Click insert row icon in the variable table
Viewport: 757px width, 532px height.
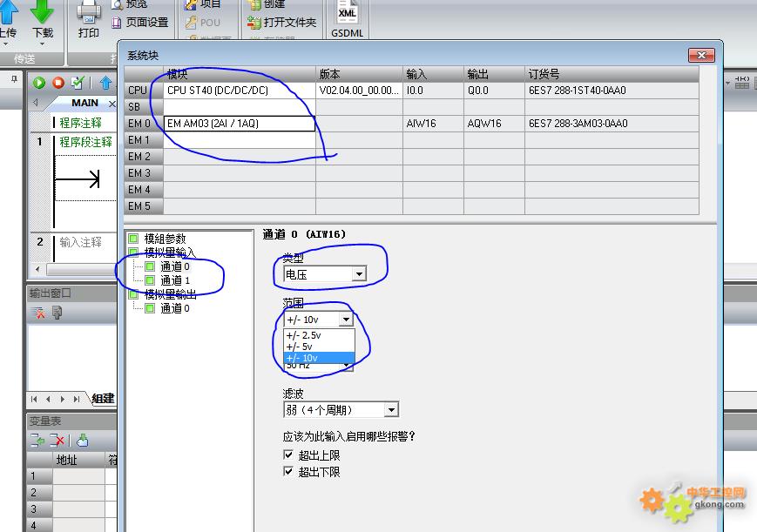37,441
